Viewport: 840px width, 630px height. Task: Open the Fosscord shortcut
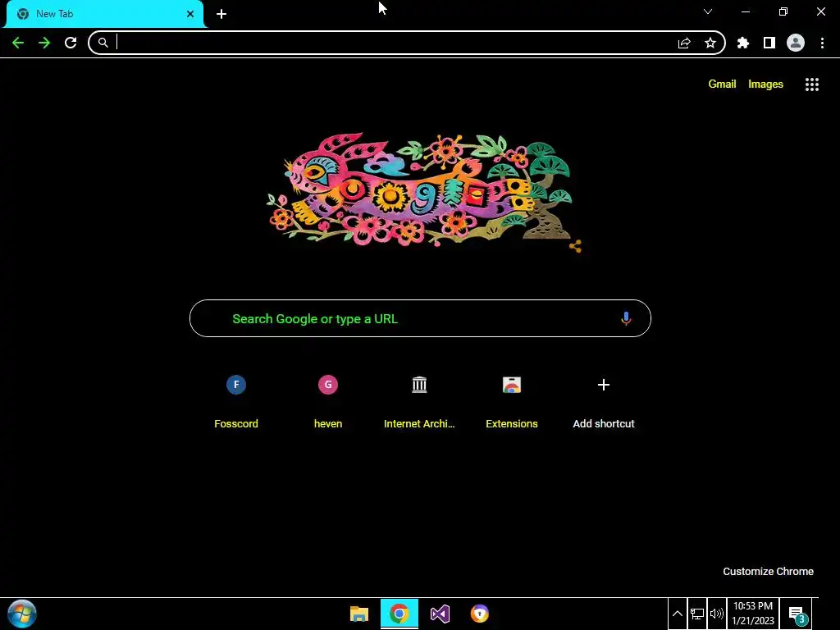pyautogui.click(x=236, y=402)
